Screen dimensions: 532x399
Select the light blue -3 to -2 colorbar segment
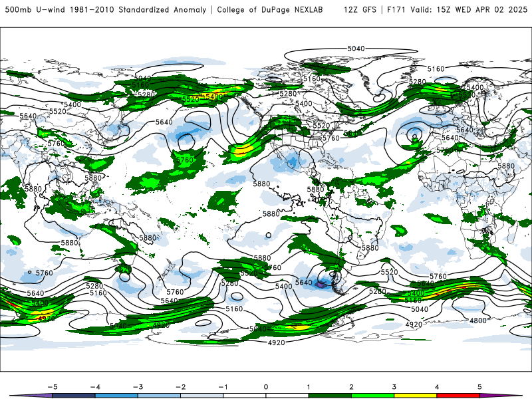coord(159,396)
